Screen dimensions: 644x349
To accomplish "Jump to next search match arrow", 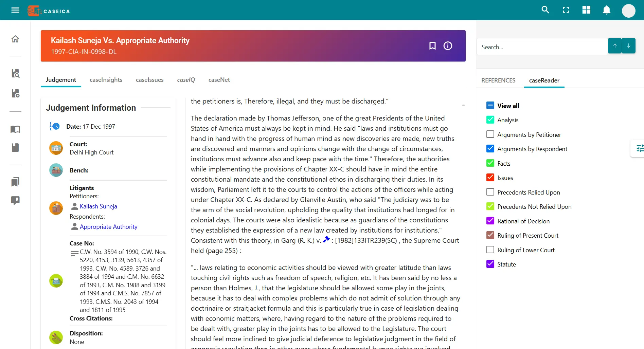I will click(629, 46).
